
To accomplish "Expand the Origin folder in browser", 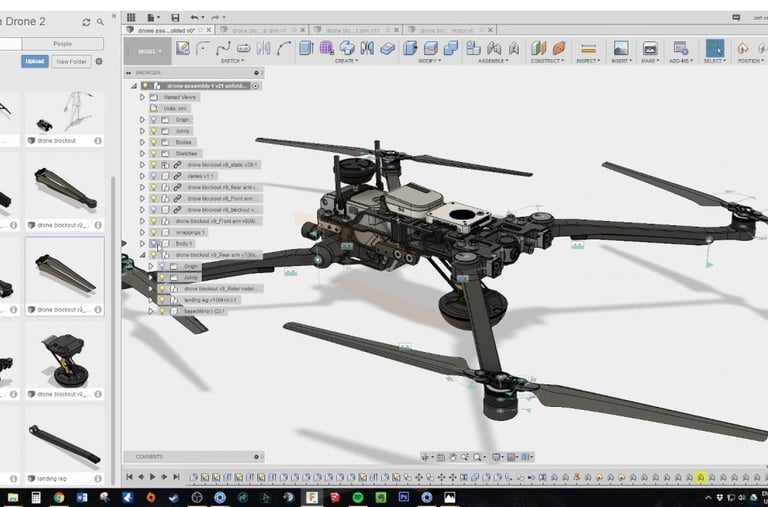I will click(x=142, y=120).
